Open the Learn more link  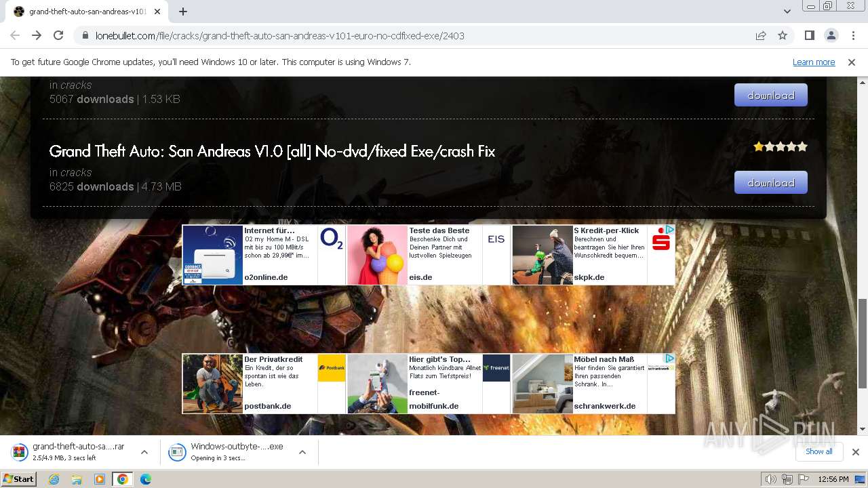click(x=814, y=62)
